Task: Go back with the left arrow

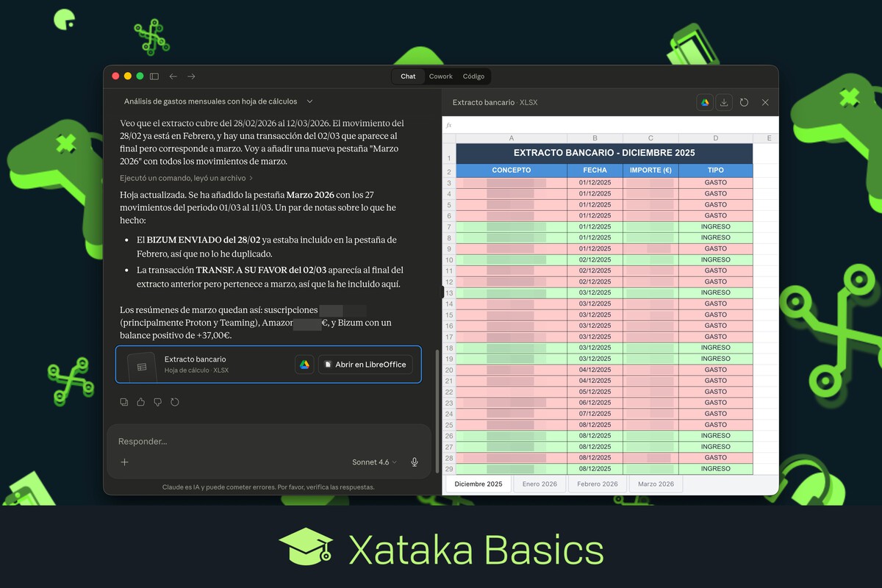Action: (173, 76)
